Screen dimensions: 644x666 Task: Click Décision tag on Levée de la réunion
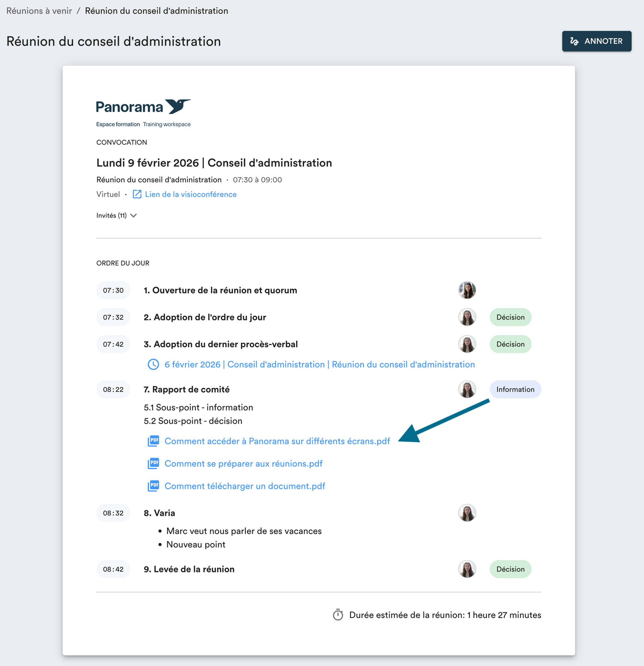pos(510,569)
